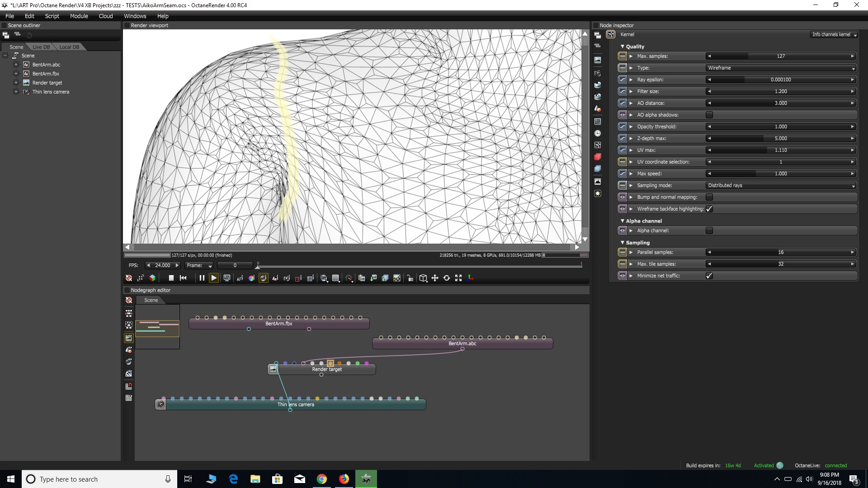
Task: Toggle the viewport lock icon
Action: 410,278
